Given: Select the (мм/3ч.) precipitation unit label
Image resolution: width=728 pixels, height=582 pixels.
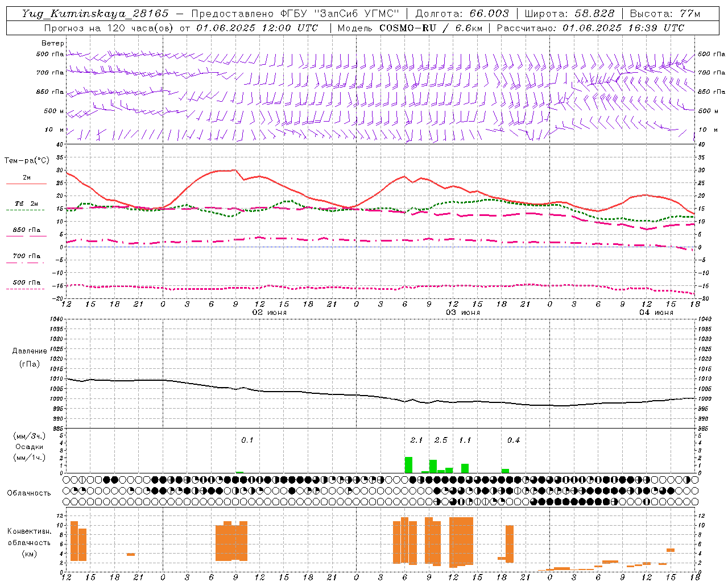Looking at the screenshot, I should click(30, 436).
